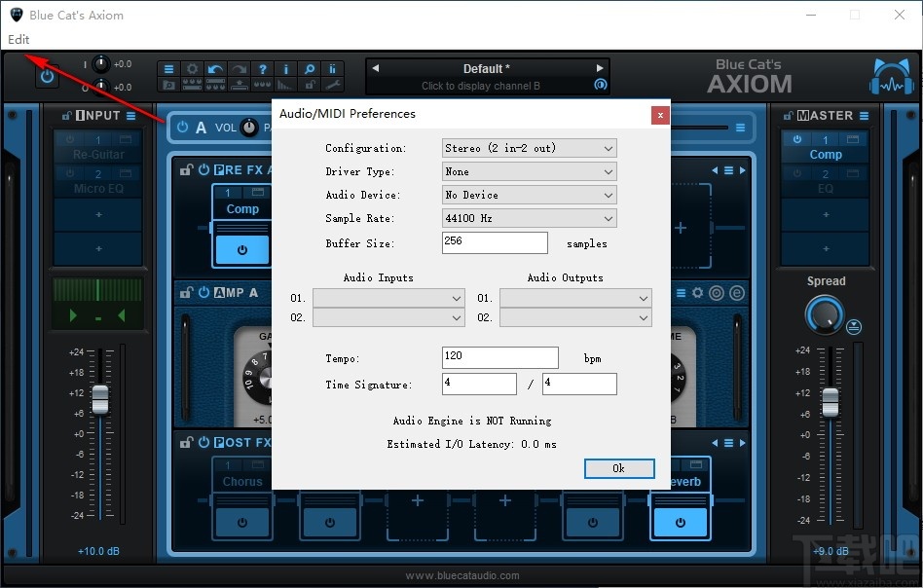Open the main menu hamburger toolbar icon
The image size is (923, 588).
click(168, 69)
